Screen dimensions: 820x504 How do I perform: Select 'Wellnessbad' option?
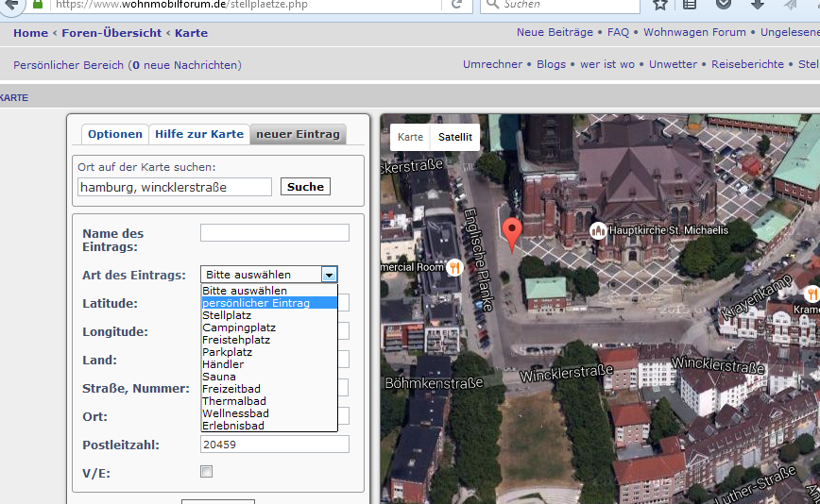[x=269, y=413]
